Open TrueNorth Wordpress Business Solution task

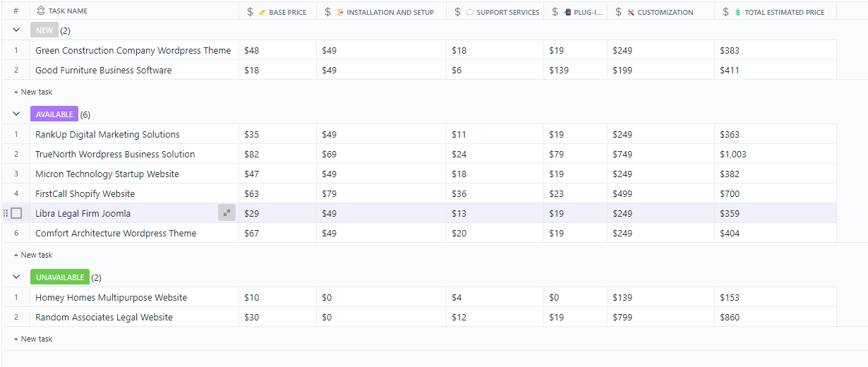pos(115,154)
